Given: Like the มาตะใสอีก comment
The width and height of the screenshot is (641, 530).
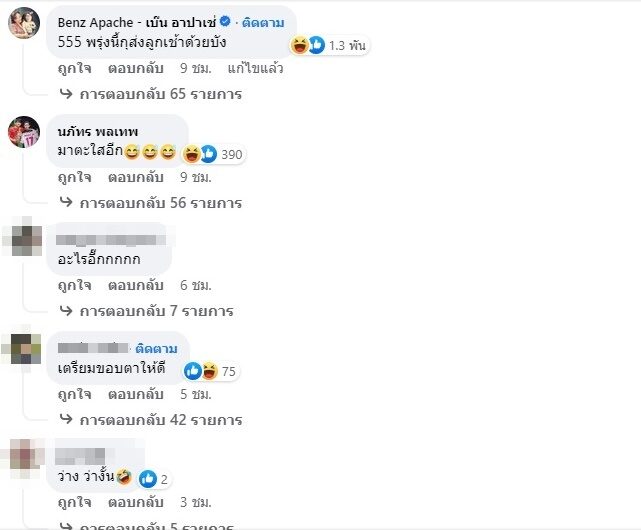Looking at the screenshot, I should [74, 177].
